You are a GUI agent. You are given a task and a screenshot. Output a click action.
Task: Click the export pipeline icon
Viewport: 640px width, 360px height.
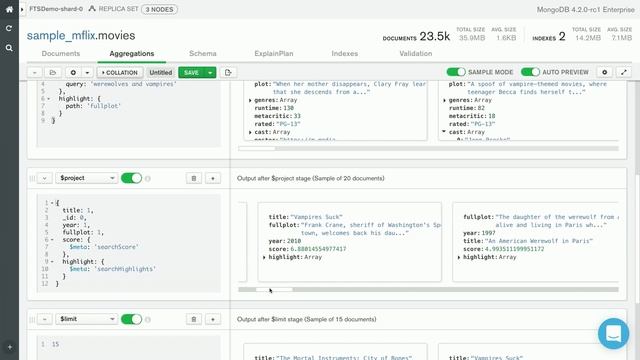(228, 72)
